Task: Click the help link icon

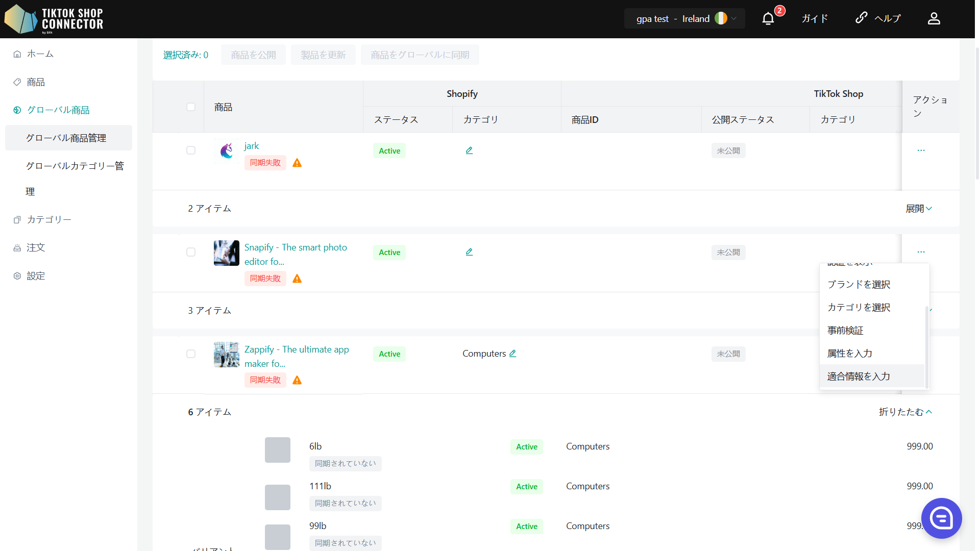Action: click(x=861, y=18)
